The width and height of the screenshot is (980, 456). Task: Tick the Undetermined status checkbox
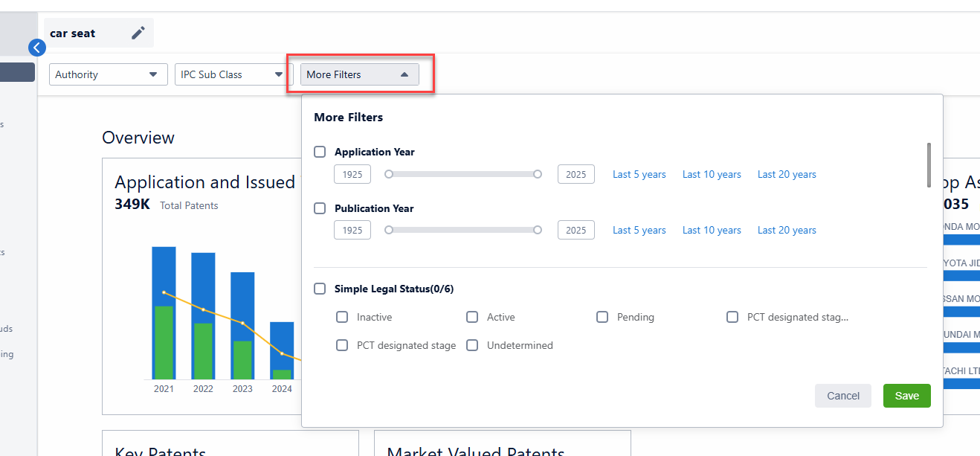coord(472,345)
